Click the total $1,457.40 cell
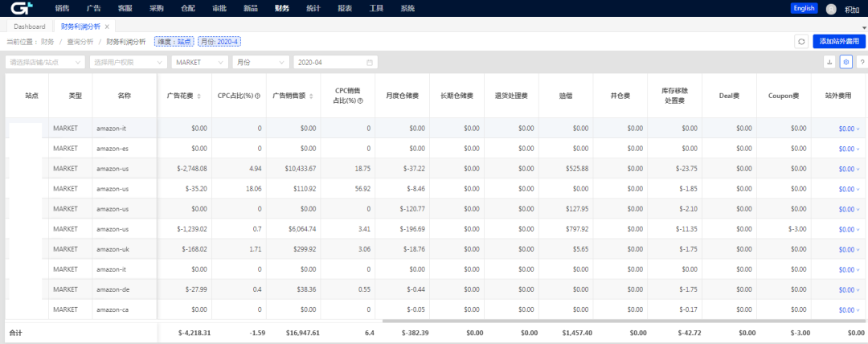This screenshot has height=344, width=868. coord(577,333)
